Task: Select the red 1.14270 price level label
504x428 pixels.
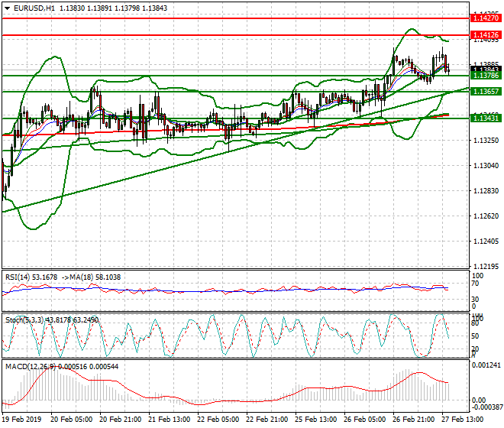Action: [x=486, y=18]
